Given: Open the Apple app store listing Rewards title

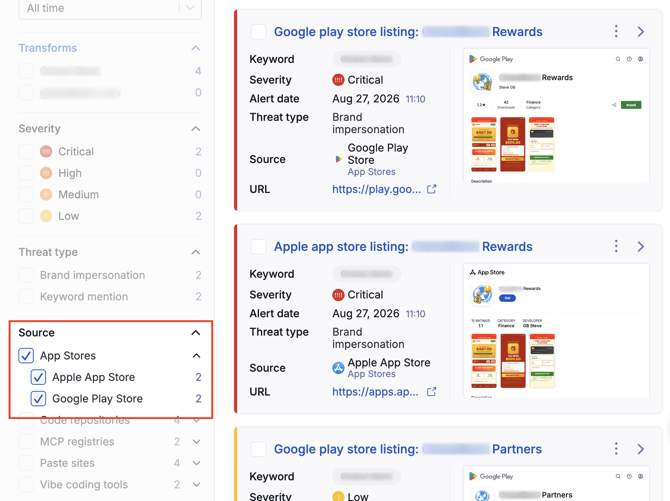Looking at the screenshot, I should point(403,247).
